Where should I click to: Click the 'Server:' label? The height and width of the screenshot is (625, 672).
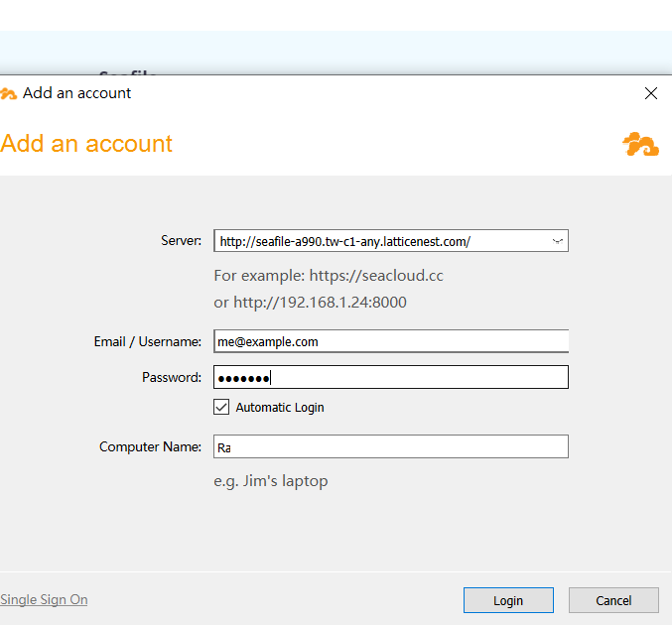[x=181, y=241]
